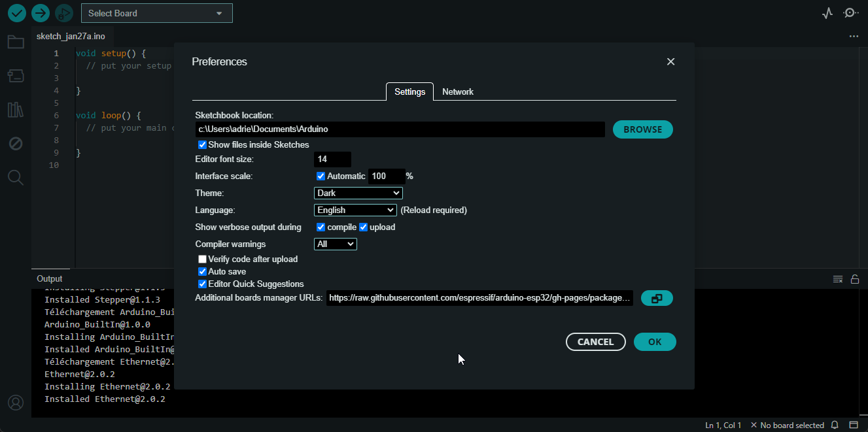Screen dimensions: 868x432
Task: Switch to the Network tab
Action: tap(457, 92)
